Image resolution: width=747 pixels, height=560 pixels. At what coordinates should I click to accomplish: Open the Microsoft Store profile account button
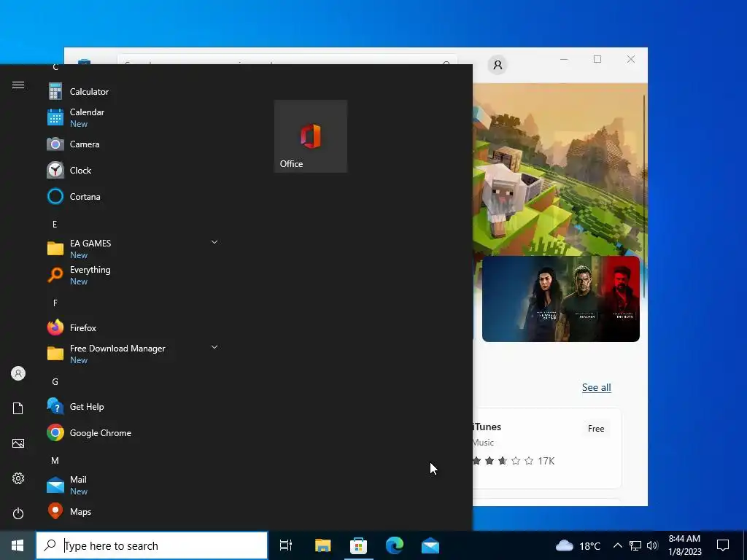(x=498, y=65)
